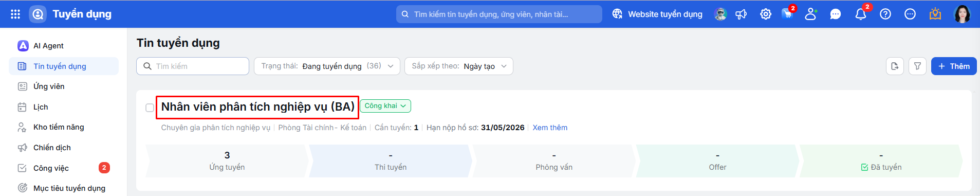
Task: Click the Xem thêm link
Action: coord(550,128)
